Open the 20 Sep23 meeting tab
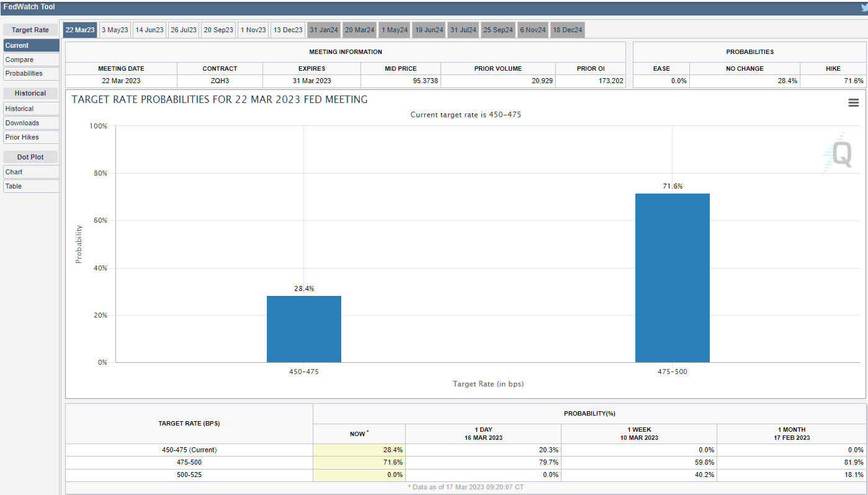868x495 pixels. [x=218, y=29]
